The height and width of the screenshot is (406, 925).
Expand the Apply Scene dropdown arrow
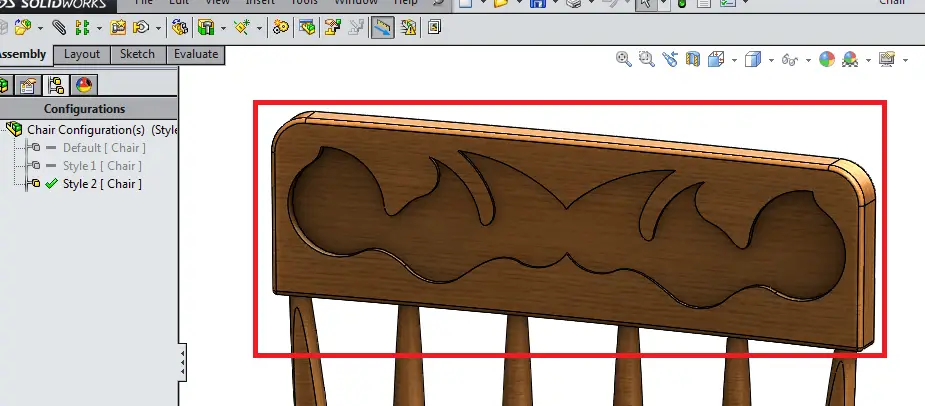coord(868,60)
